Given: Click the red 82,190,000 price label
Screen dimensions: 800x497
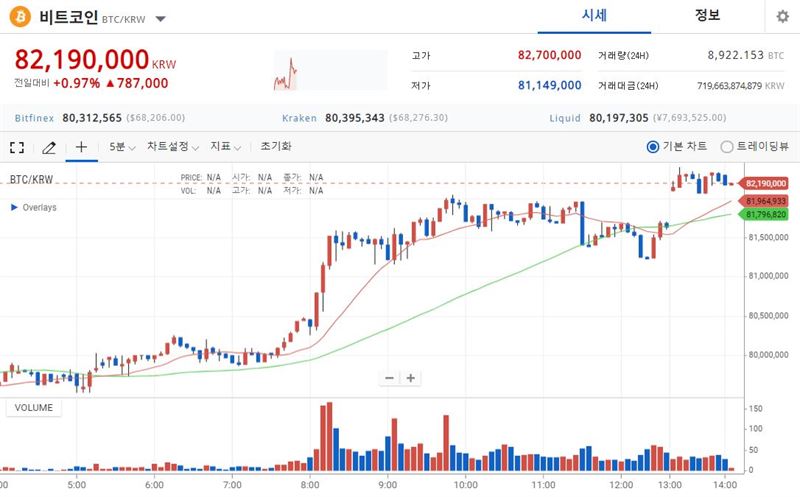Looking at the screenshot, I should click(x=765, y=183).
